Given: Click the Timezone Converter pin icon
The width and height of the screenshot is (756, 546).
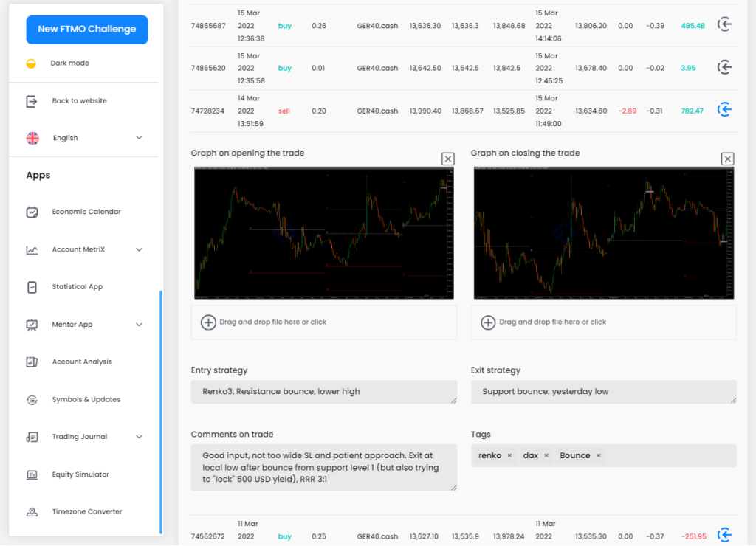Looking at the screenshot, I should 32,512.
